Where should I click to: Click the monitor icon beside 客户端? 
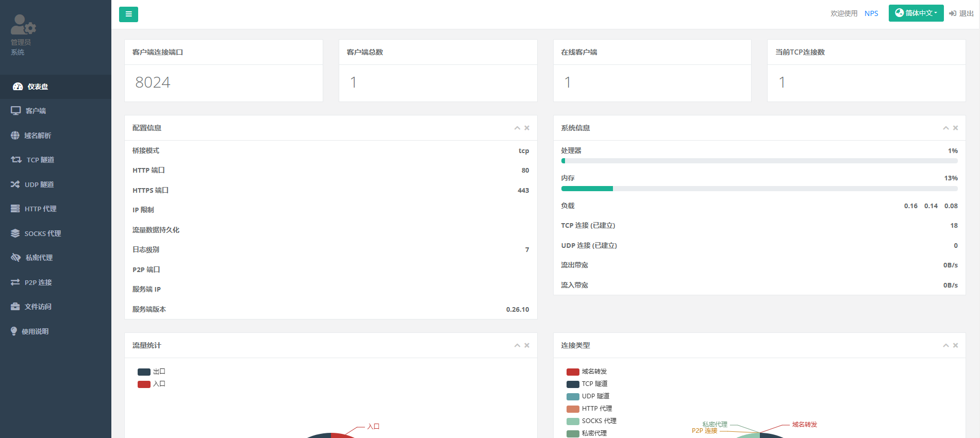(16, 111)
